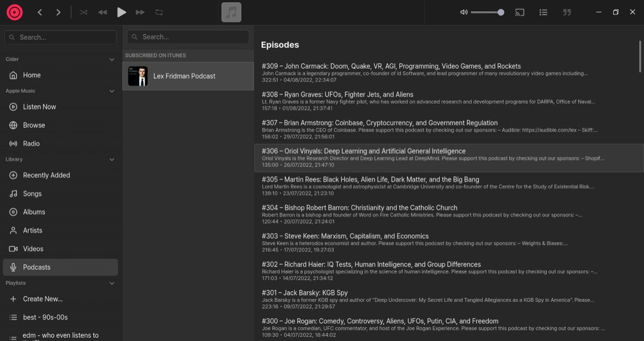This screenshot has height=341, width=644.
Task: Click the Lex Fridman Podcast cover art
Action: [x=138, y=76]
